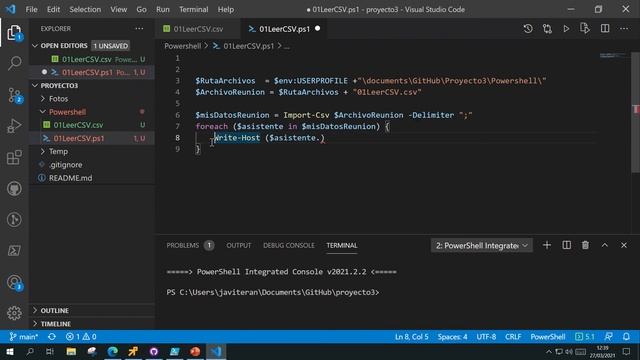The width and height of the screenshot is (640, 360).
Task: Click CRLF end of line setting
Action: (513, 337)
